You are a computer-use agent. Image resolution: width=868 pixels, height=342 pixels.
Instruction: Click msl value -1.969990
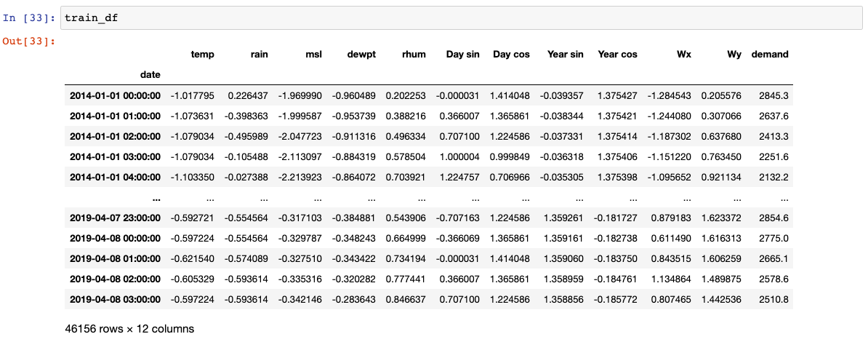[300, 96]
